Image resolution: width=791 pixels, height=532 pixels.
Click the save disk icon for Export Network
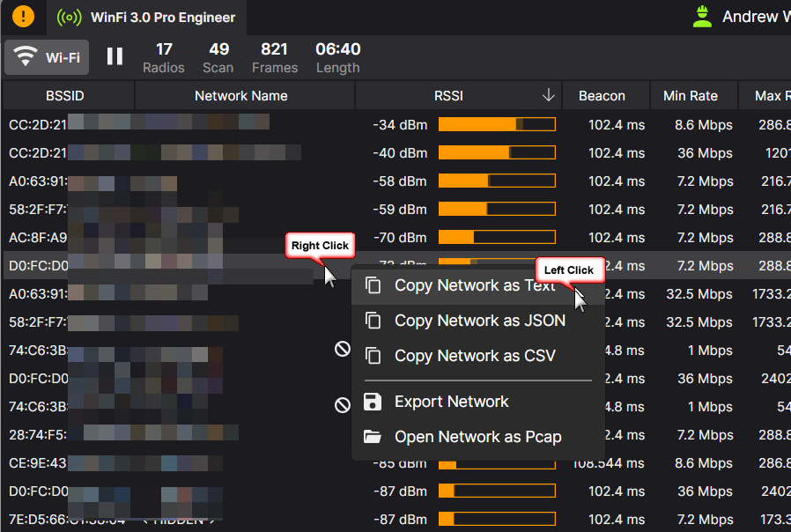point(373,402)
